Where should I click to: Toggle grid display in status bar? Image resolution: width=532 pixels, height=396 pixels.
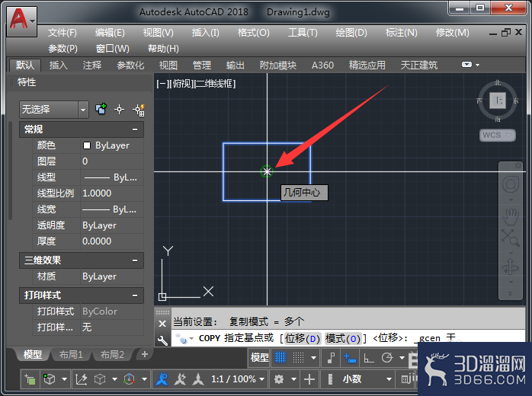(x=280, y=358)
